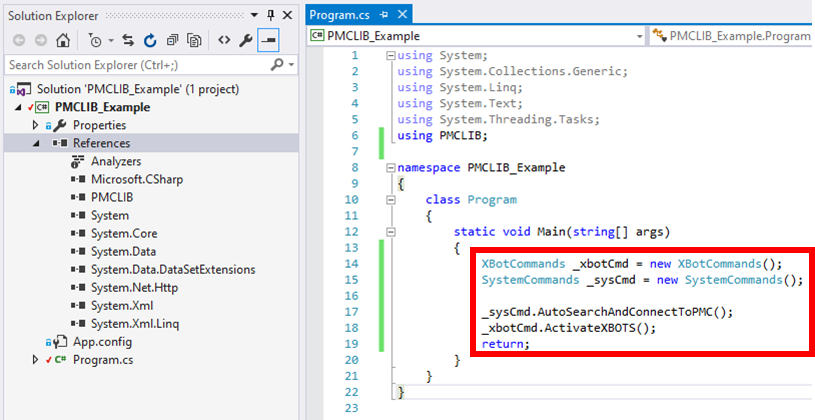
Task: Click the View Code icon
Action: pos(222,41)
